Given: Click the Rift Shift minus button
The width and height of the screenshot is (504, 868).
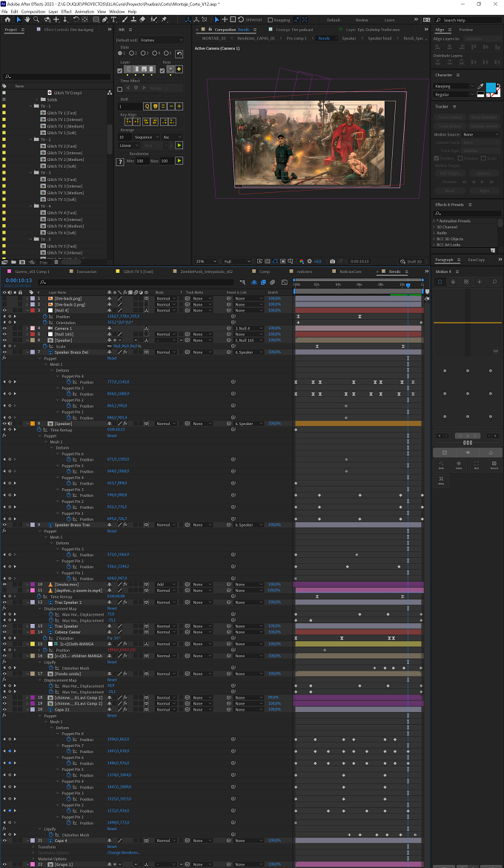Looking at the screenshot, I should 170,106.
